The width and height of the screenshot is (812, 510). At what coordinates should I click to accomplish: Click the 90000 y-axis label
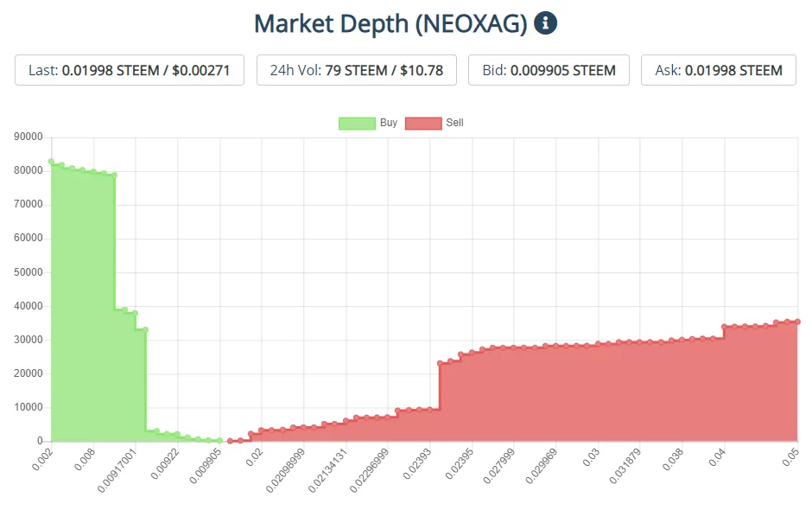[x=29, y=137]
